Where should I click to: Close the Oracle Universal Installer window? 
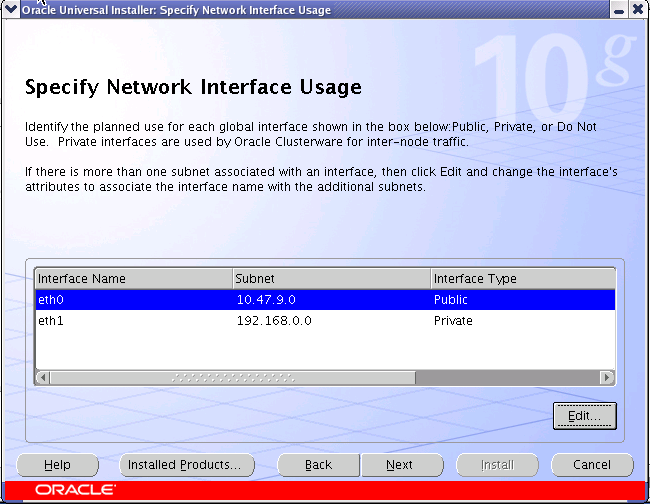pyautogui.click(x=639, y=9)
